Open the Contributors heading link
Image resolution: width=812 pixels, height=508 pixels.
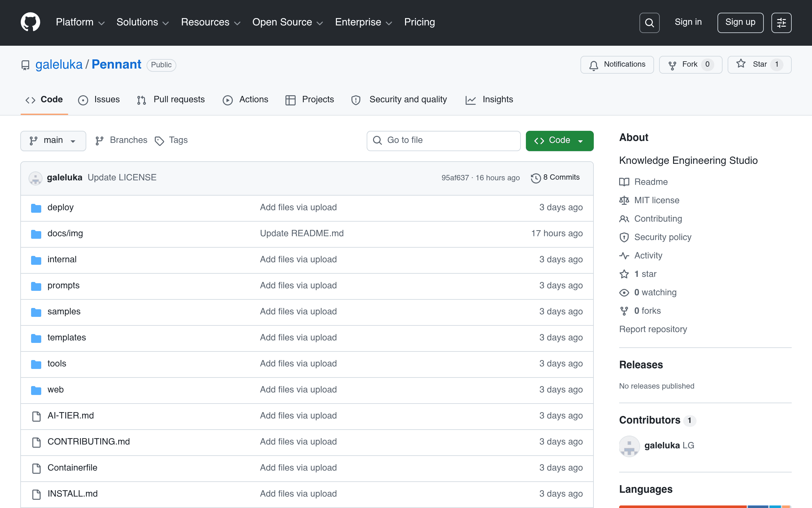pos(650,420)
